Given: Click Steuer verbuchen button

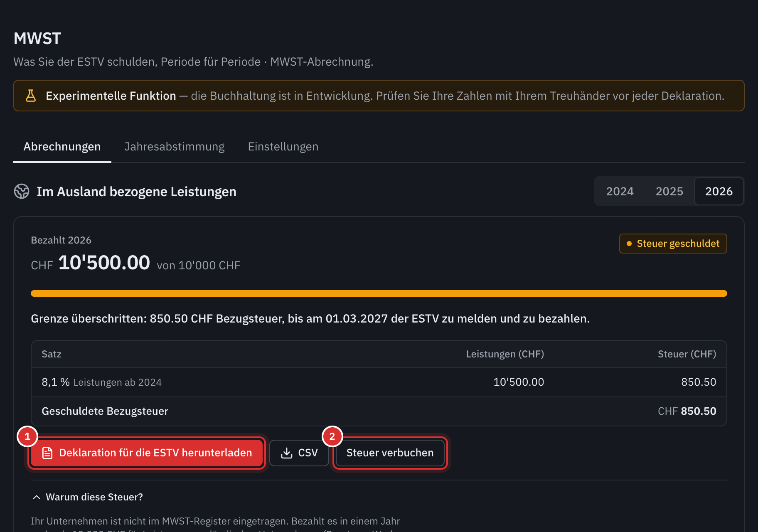Looking at the screenshot, I should 390,453.
